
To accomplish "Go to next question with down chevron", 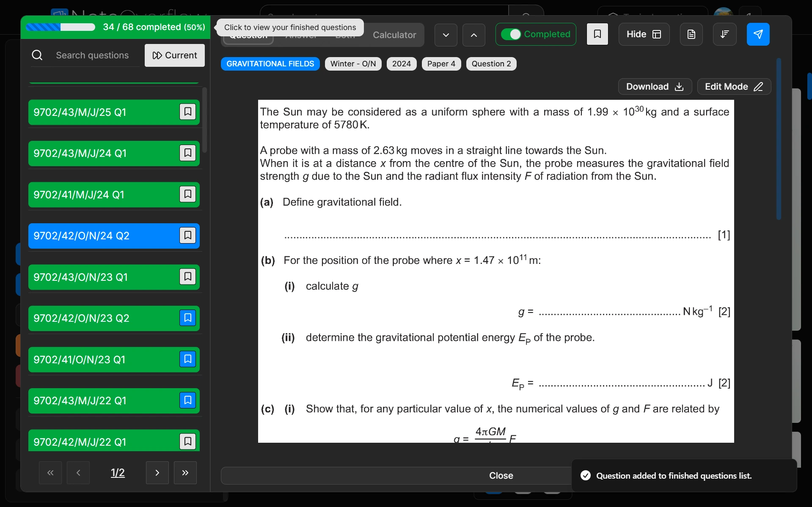I will click(446, 35).
